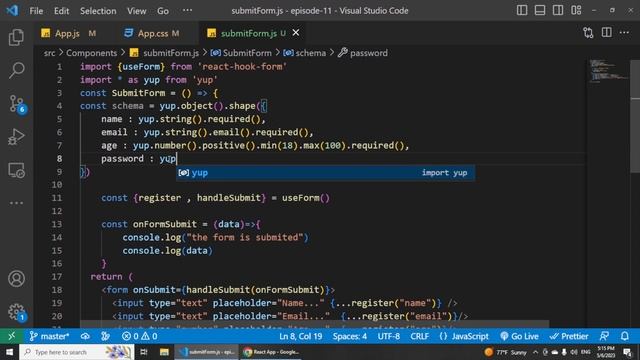Select Components in the breadcrumb
The width and height of the screenshot is (640, 360).
tap(91, 53)
